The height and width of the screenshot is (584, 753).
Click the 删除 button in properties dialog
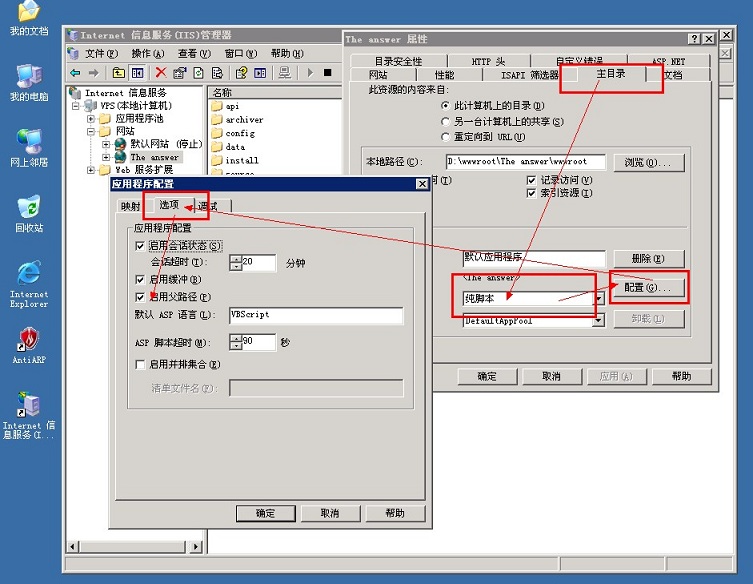(x=649, y=259)
